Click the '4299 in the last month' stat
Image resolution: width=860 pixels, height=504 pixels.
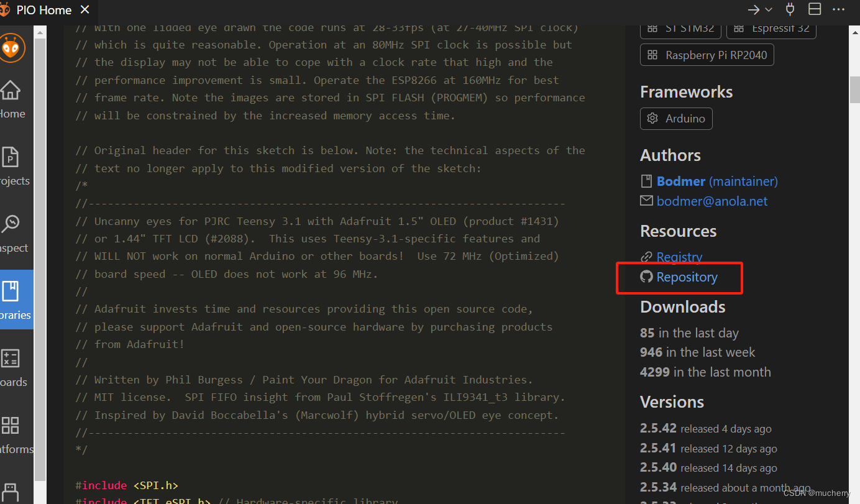(705, 372)
